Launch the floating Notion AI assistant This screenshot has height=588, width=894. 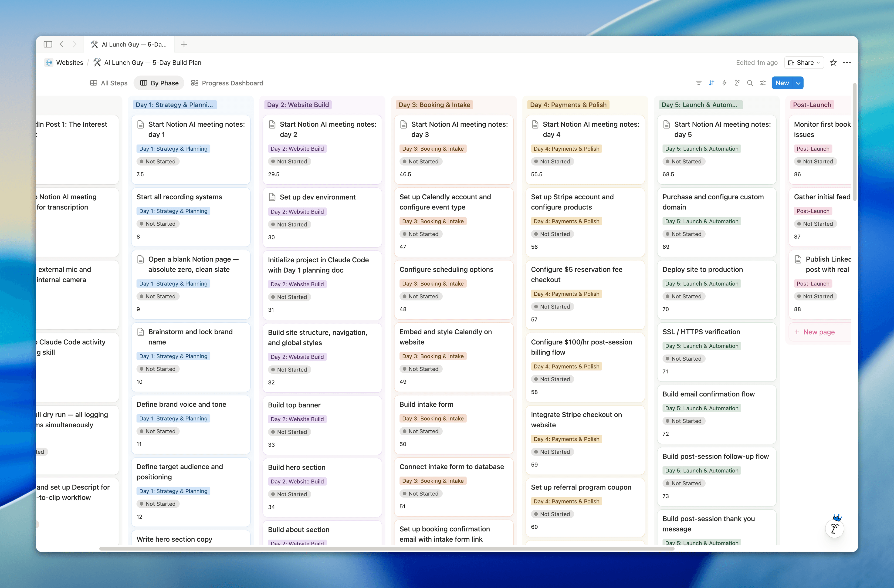[x=834, y=528]
